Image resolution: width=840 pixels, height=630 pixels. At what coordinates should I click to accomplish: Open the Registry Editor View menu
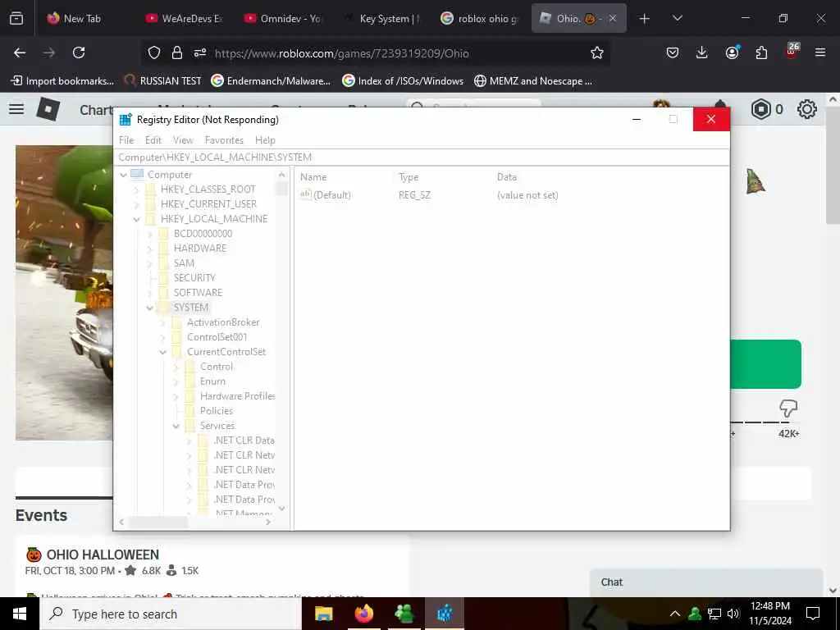coord(183,139)
